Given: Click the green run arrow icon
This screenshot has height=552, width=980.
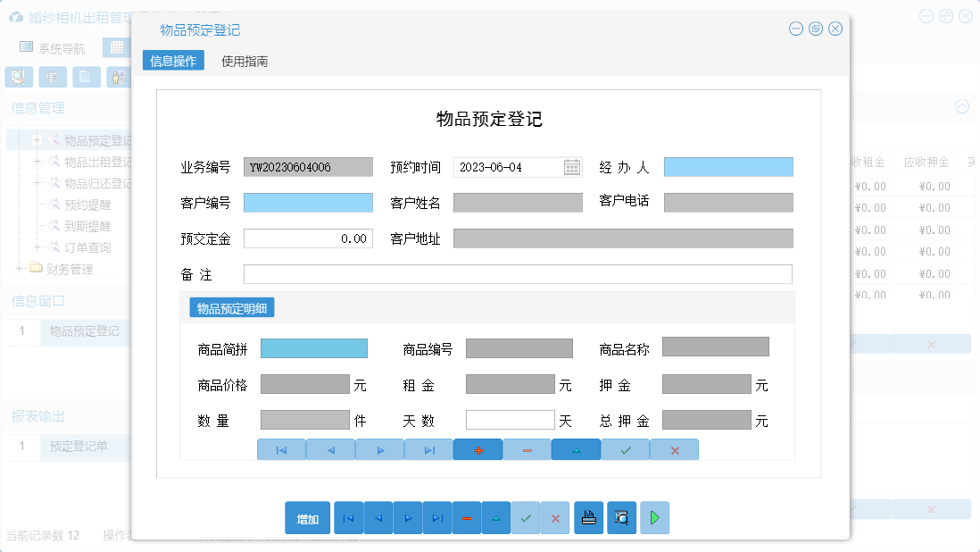Looking at the screenshot, I should point(654,517).
